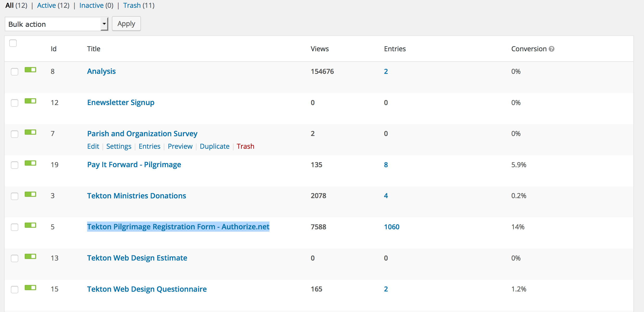Click Settings under Parish and Organization Survey
The width and height of the screenshot is (644, 312).
point(119,146)
